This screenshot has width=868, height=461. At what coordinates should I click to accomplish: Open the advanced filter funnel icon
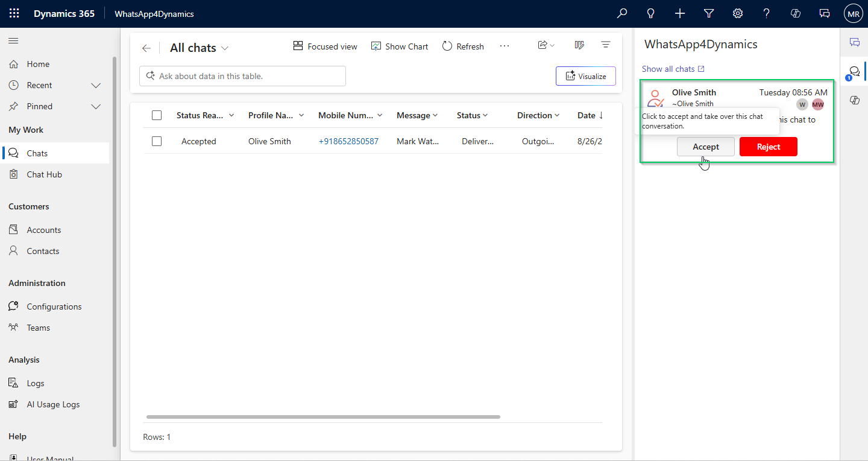point(709,13)
